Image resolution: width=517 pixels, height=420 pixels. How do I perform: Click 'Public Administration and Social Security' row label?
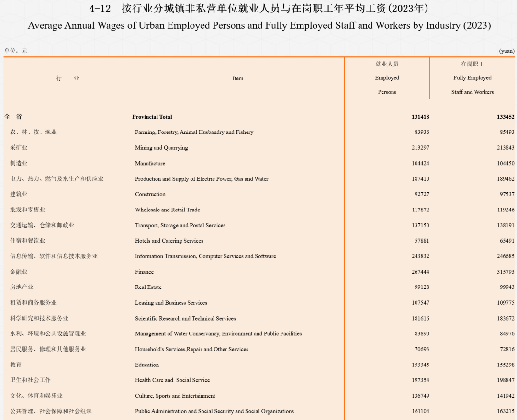coord(214,411)
